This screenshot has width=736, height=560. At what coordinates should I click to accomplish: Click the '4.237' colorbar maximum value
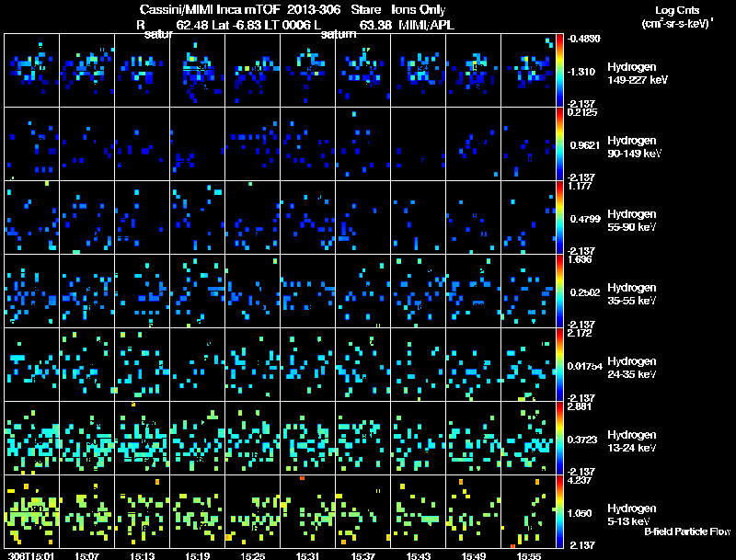tap(580, 480)
